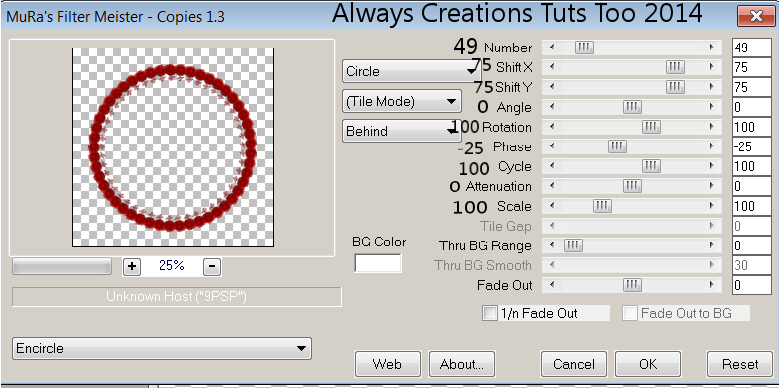Click the red circle preview image

(x=173, y=147)
